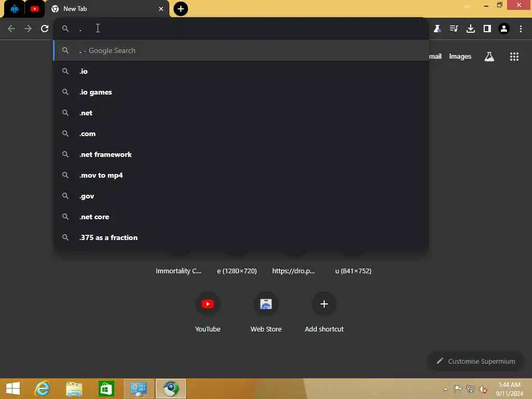Switch to the pinned YouTube tab

pos(35,9)
